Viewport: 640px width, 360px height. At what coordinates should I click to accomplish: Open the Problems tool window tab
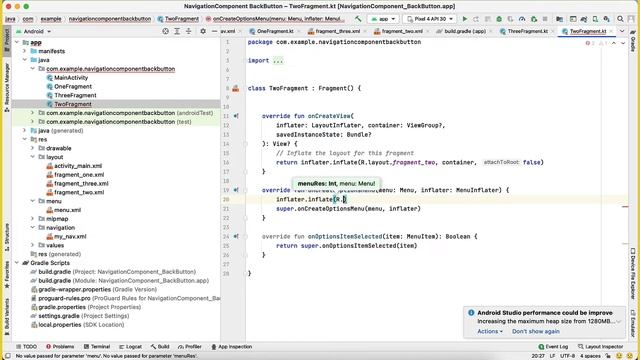click(x=60, y=347)
